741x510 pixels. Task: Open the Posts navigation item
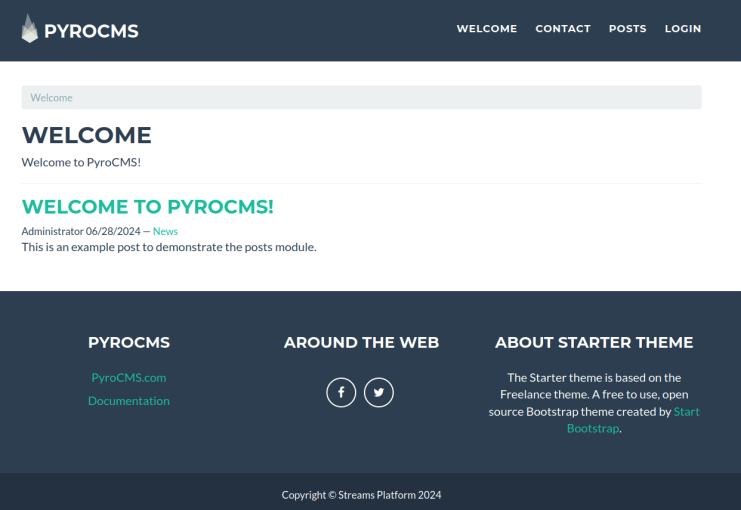pyautogui.click(x=628, y=29)
